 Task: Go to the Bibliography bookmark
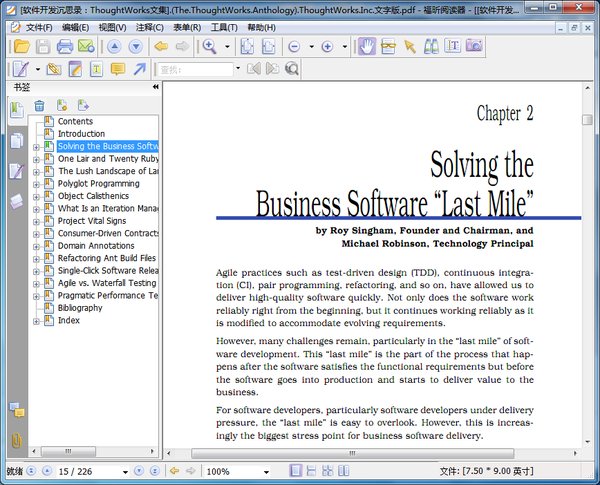point(80,308)
